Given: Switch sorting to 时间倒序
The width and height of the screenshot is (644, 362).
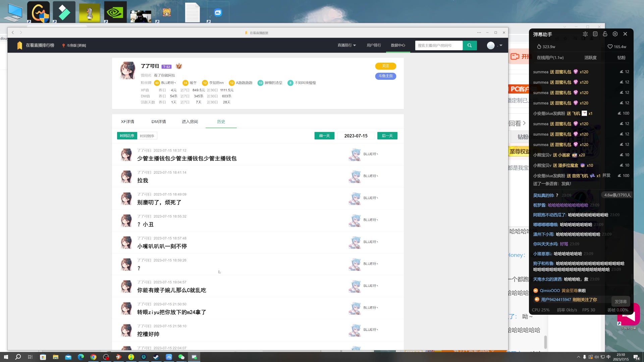Looking at the screenshot, I should pos(147,136).
